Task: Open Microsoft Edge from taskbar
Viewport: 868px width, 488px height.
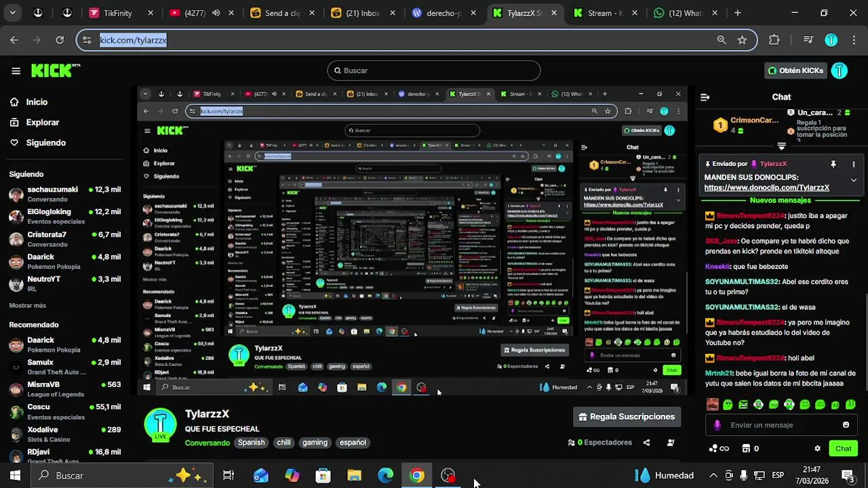Action: tap(385, 476)
